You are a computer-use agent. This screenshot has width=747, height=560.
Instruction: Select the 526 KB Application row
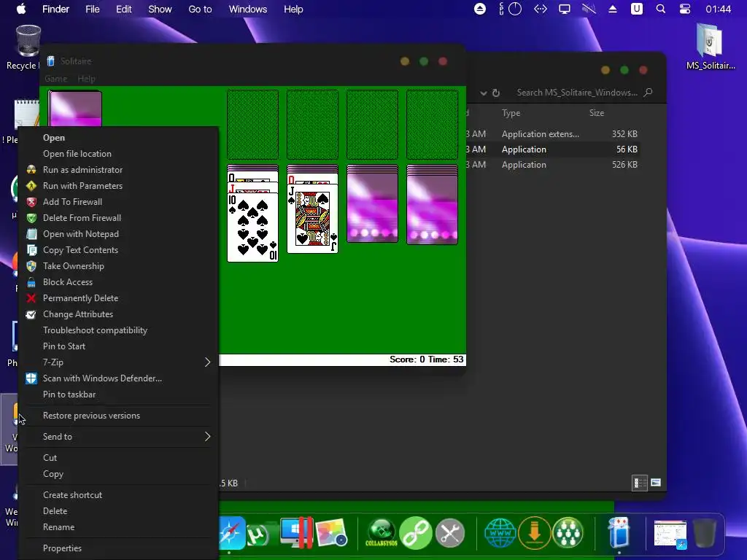coord(553,165)
